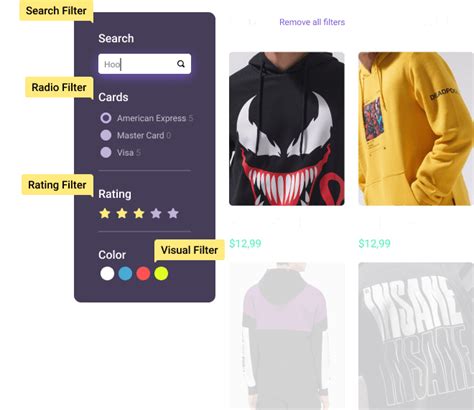Focus the Search text field
This screenshot has height=410, width=474.
tap(145, 64)
